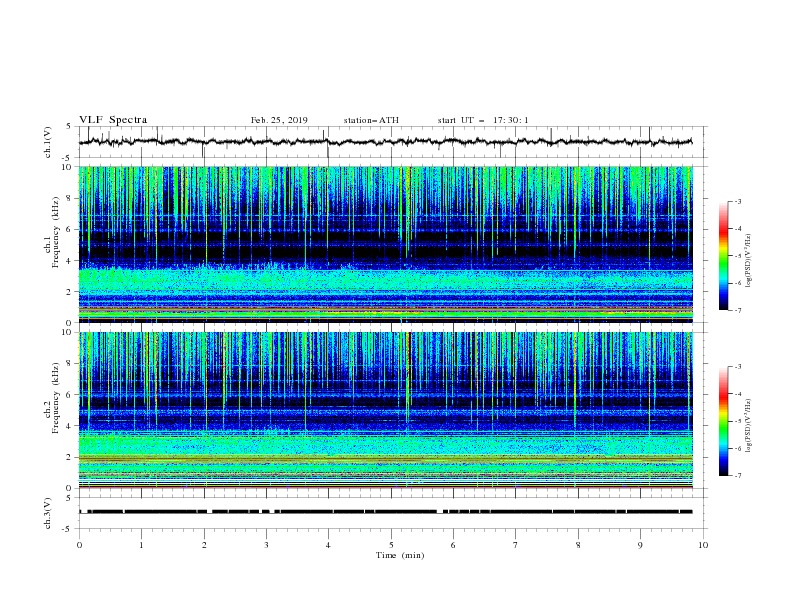Click the "ch.1(V)" waveform axis label
The width and height of the screenshot is (792, 612).
(48, 142)
